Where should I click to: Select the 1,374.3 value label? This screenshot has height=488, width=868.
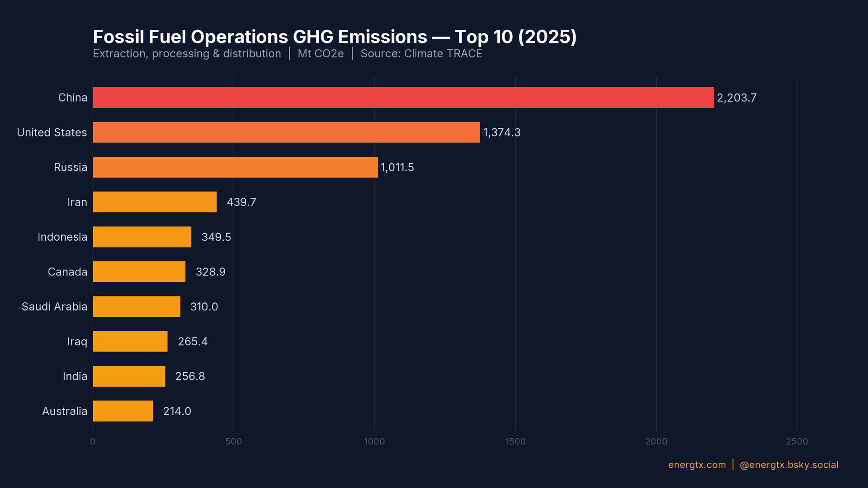tap(502, 132)
